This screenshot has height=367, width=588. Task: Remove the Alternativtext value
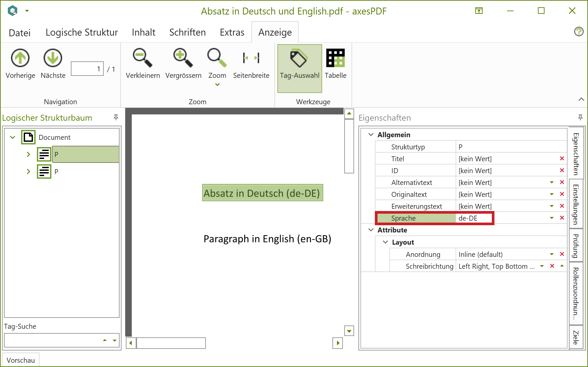[562, 182]
